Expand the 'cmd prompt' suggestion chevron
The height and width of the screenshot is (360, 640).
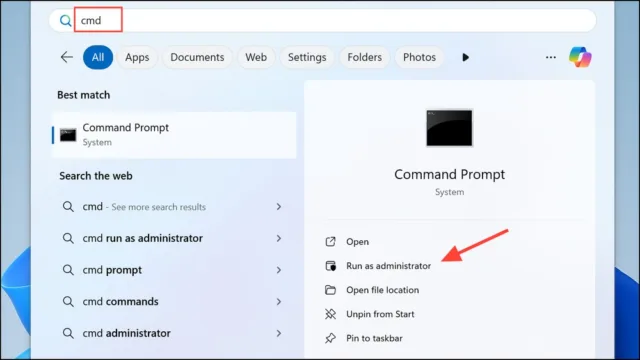(279, 270)
